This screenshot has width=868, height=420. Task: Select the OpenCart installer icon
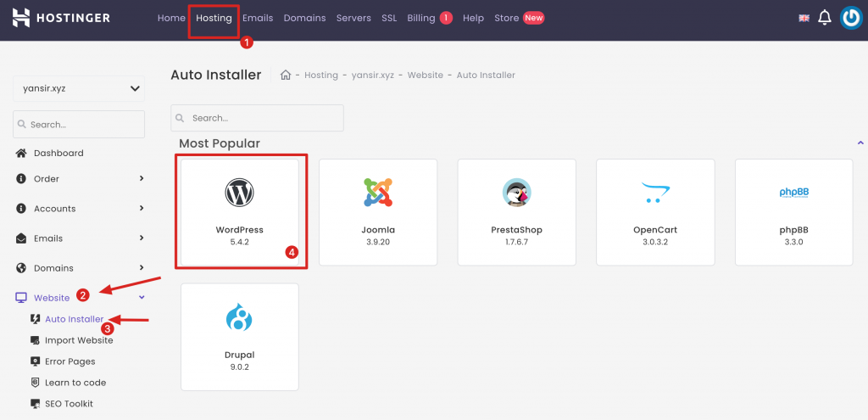[655, 193]
